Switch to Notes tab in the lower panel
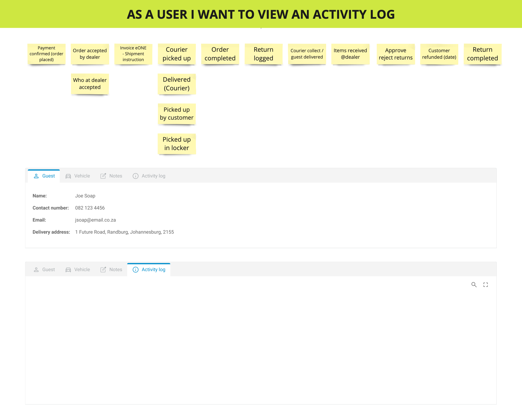Image resolution: width=522 pixels, height=420 pixels. 111,269
